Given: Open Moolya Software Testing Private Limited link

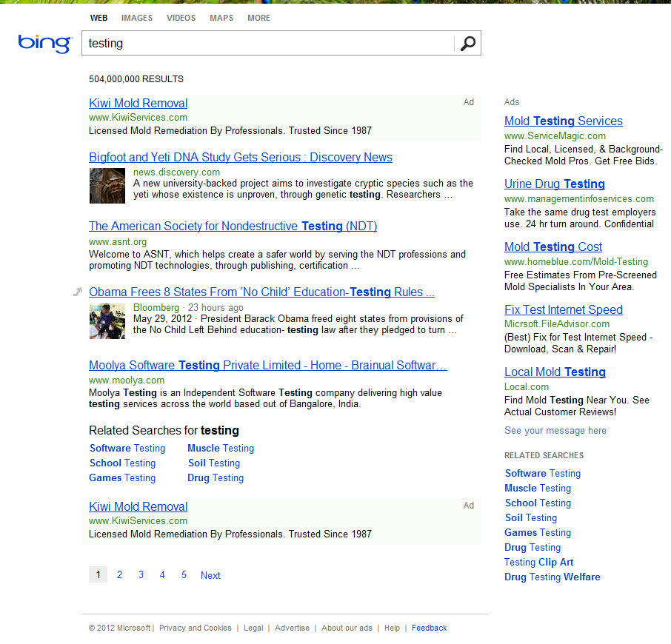Looking at the screenshot, I should pos(268,365).
